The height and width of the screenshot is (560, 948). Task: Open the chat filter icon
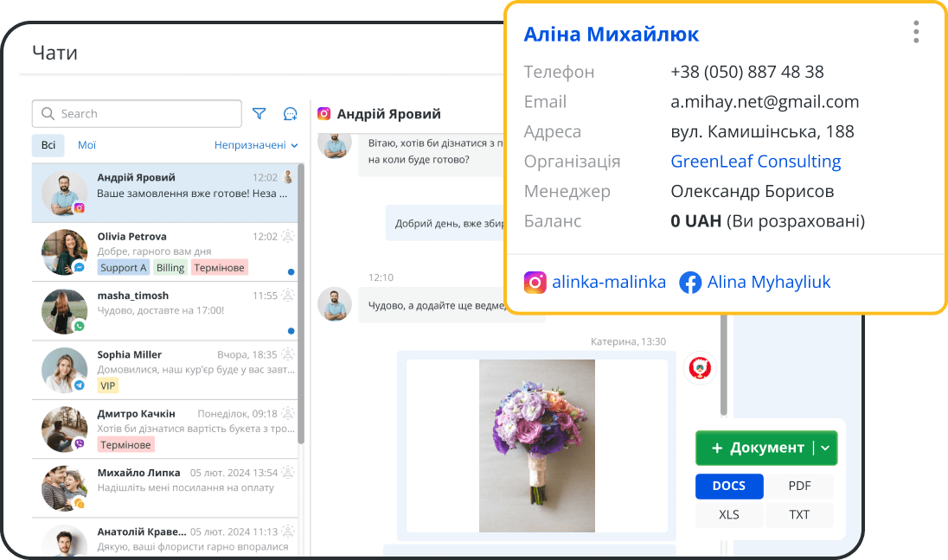pos(259,114)
